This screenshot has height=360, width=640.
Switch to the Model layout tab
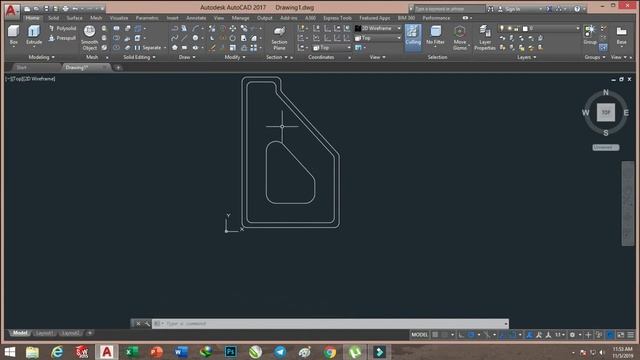[20, 333]
